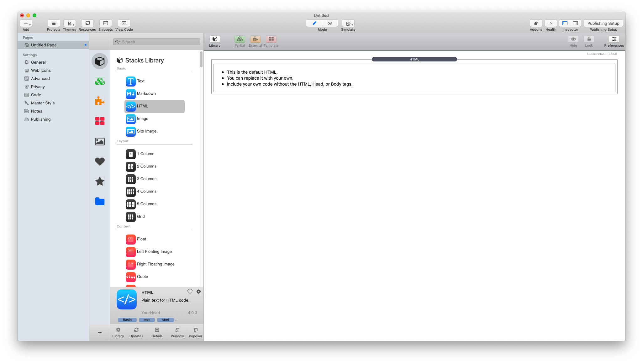This screenshot has width=643, height=364.
Task: Select the Text stack
Action: point(155,81)
